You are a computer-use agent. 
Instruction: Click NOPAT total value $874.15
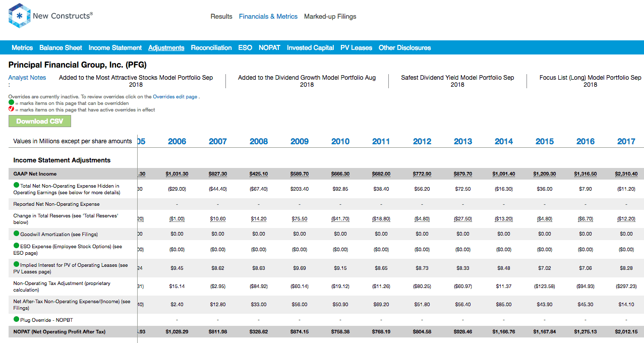pyautogui.click(x=300, y=332)
